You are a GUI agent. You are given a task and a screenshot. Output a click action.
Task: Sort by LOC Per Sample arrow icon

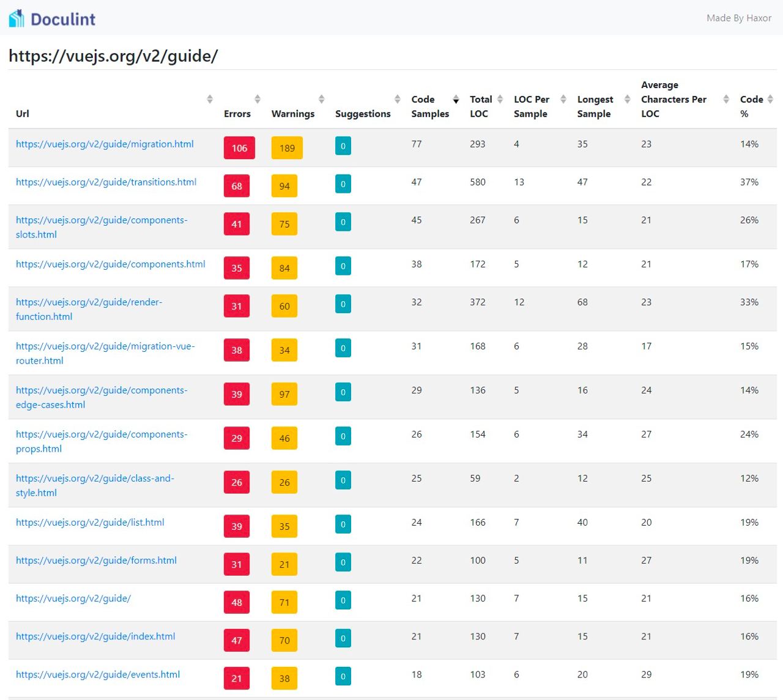tap(563, 99)
